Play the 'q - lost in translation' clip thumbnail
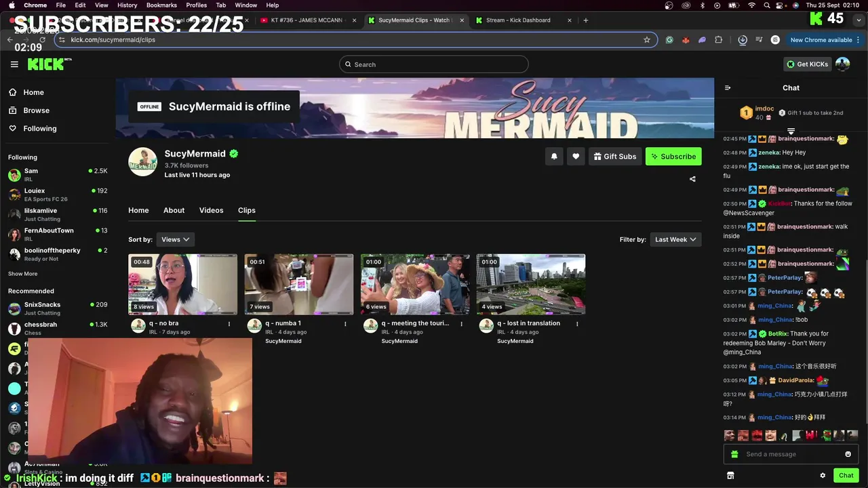Screen dimensions: 868x488 click(x=531, y=285)
